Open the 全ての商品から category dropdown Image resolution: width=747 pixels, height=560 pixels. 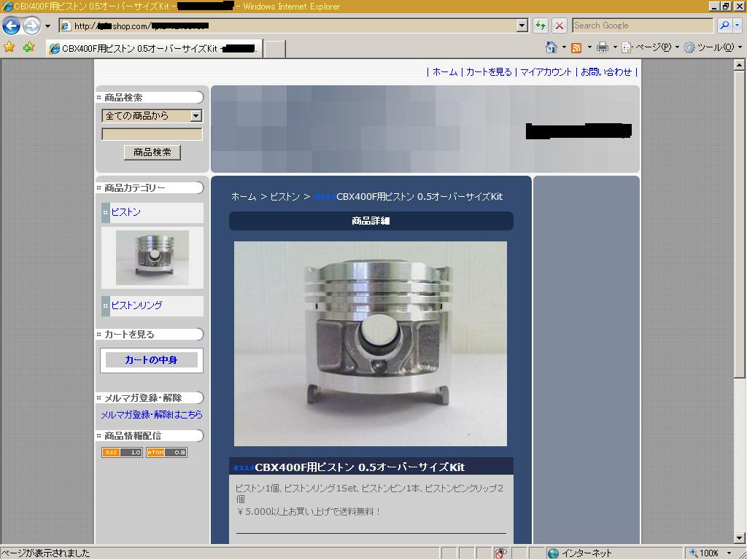152,116
